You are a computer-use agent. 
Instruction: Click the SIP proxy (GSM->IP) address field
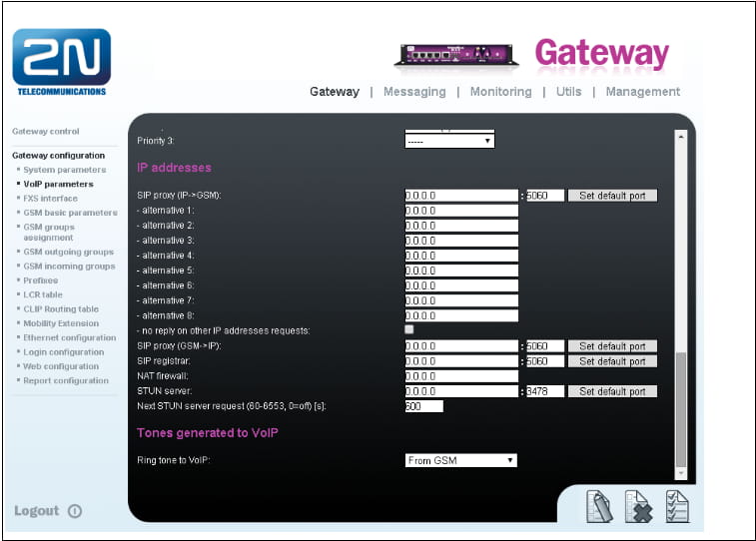461,346
